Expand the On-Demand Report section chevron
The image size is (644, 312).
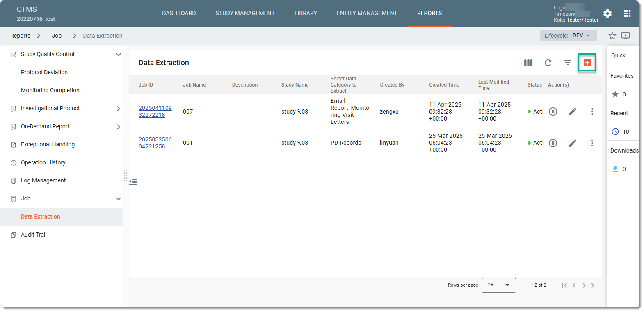click(x=119, y=127)
